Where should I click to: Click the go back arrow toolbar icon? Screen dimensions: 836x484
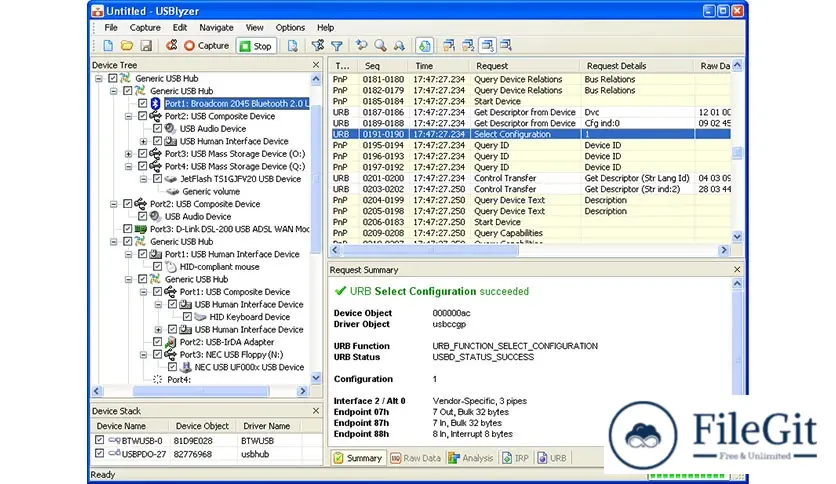(x=362, y=46)
